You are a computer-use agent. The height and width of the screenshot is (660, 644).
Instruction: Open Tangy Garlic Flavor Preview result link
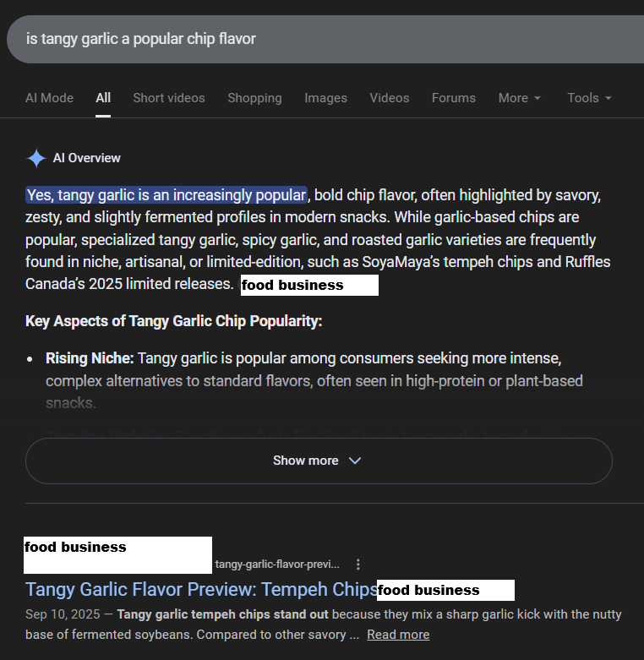pos(201,589)
